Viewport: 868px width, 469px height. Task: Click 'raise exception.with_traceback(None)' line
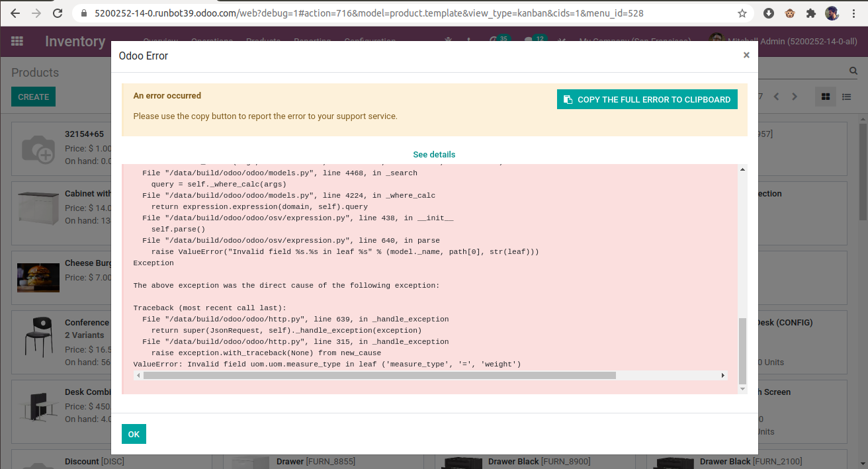266,353
